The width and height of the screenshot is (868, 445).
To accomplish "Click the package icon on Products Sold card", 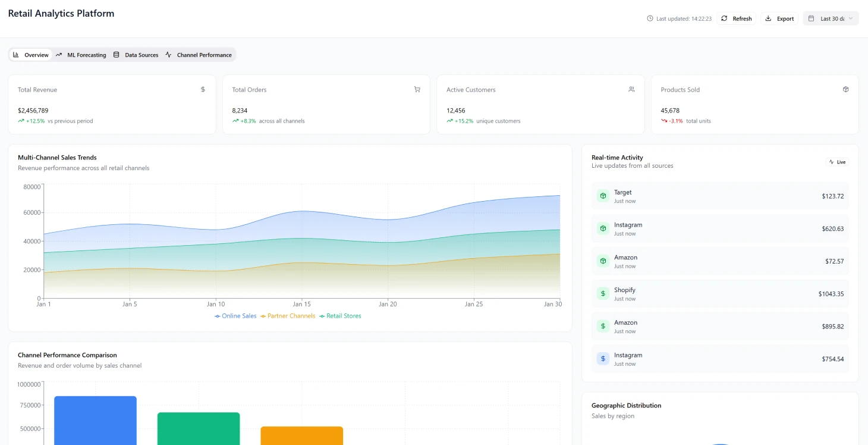I will (x=845, y=89).
